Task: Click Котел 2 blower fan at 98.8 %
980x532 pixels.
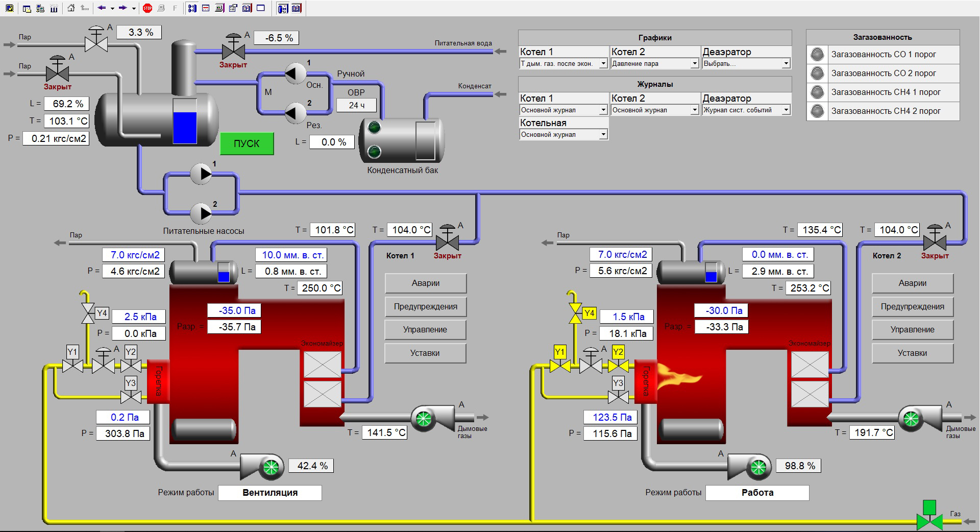Action: tap(749, 466)
